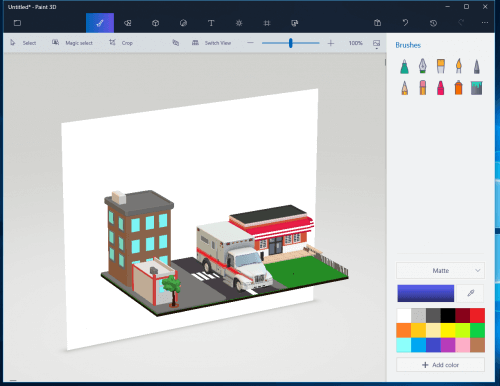Pick the dark gray color swatch
The height and width of the screenshot is (386, 500).
coord(433,316)
